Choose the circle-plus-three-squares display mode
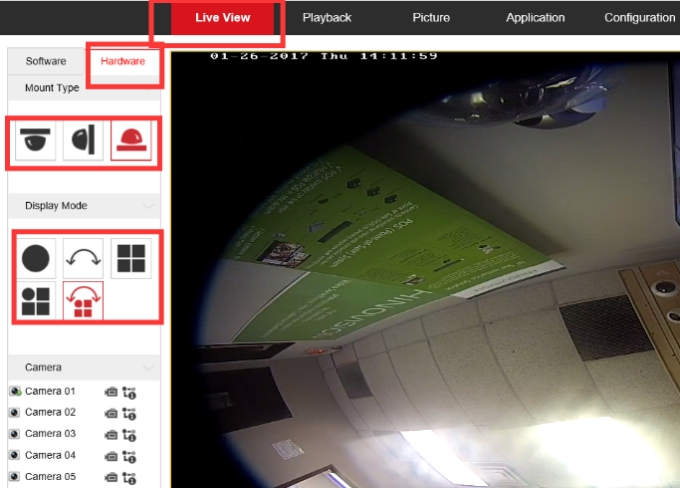This screenshot has height=488, width=680. pos(36,301)
